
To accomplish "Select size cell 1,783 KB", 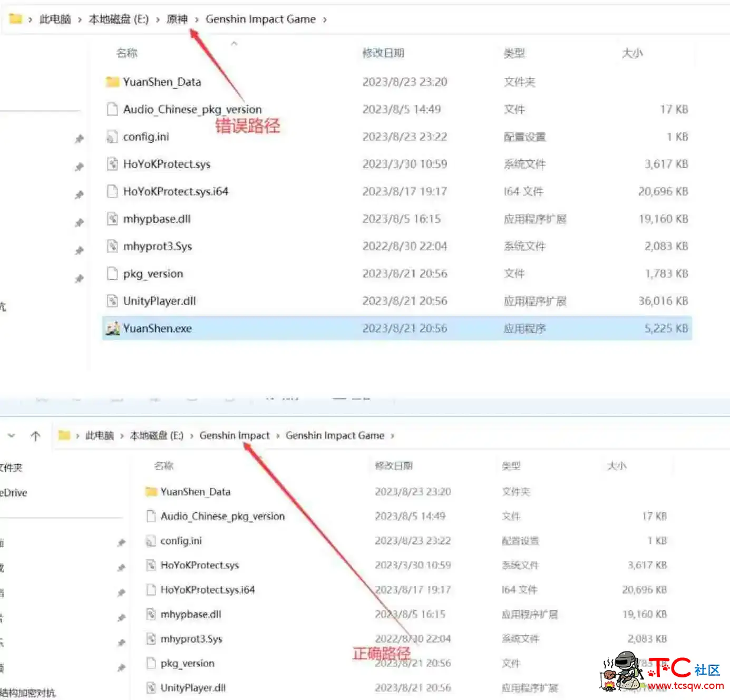I will point(666,274).
